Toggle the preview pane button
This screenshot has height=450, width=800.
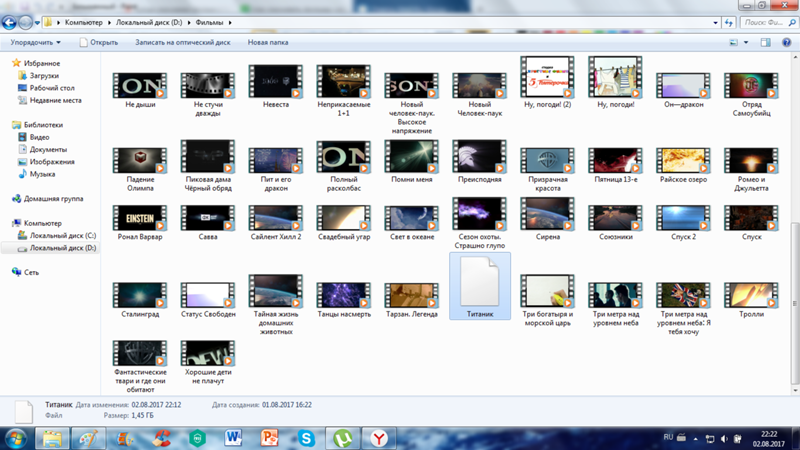765,42
